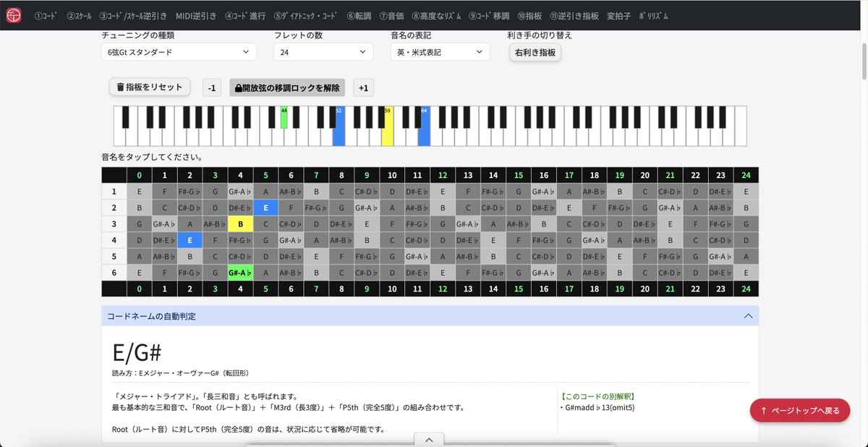Open ③コード/スケール逆引き menu item
This screenshot has height=447, width=868.
coord(133,15)
